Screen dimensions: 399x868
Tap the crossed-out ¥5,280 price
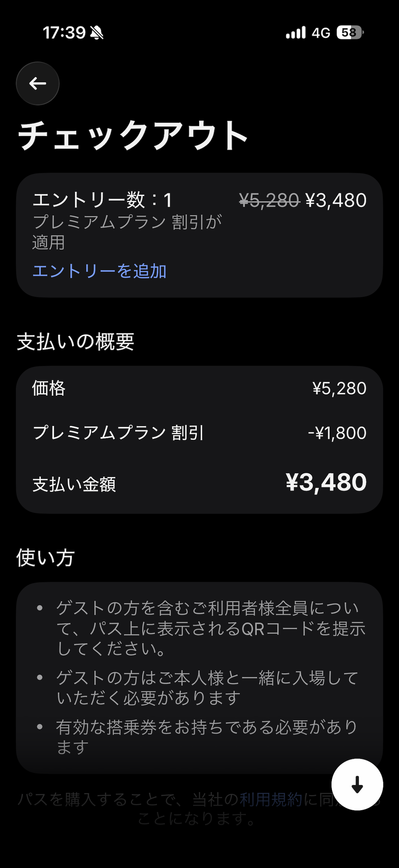(x=269, y=200)
